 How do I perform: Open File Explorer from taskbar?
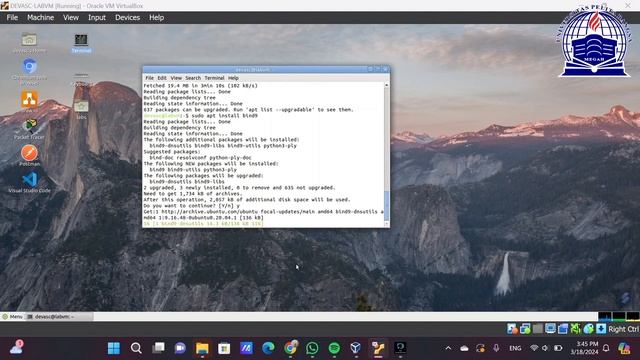(x=202, y=348)
